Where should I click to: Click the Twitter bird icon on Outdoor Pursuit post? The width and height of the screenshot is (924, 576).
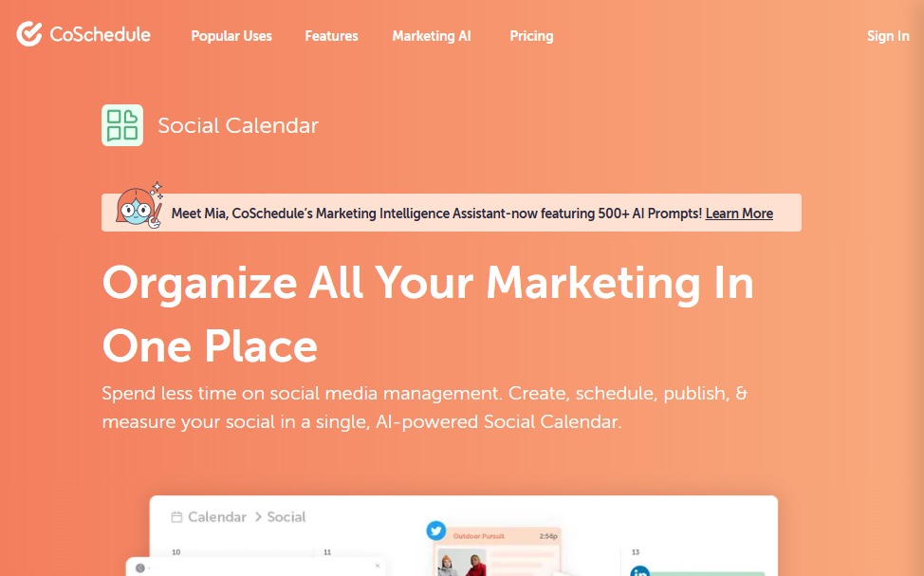(436, 531)
